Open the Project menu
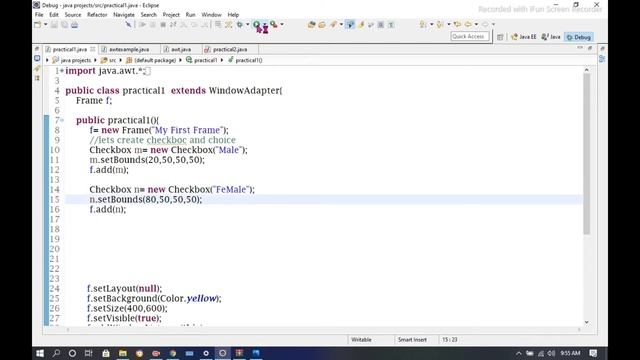 pyautogui.click(x=171, y=15)
